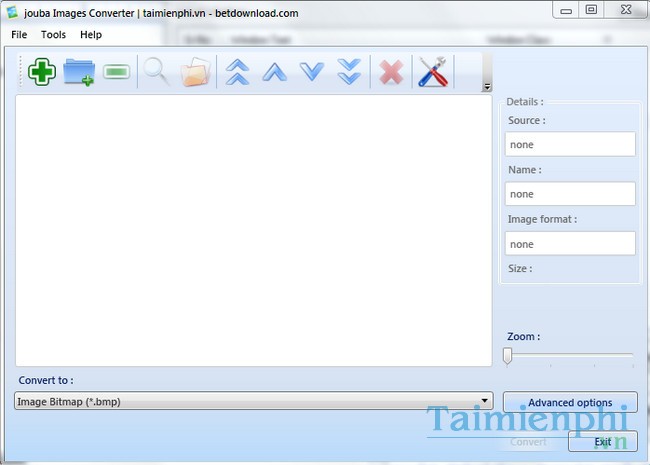Click the Exit button
Image resolution: width=650 pixels, height=465 pixels.
[x=603, y=442]
